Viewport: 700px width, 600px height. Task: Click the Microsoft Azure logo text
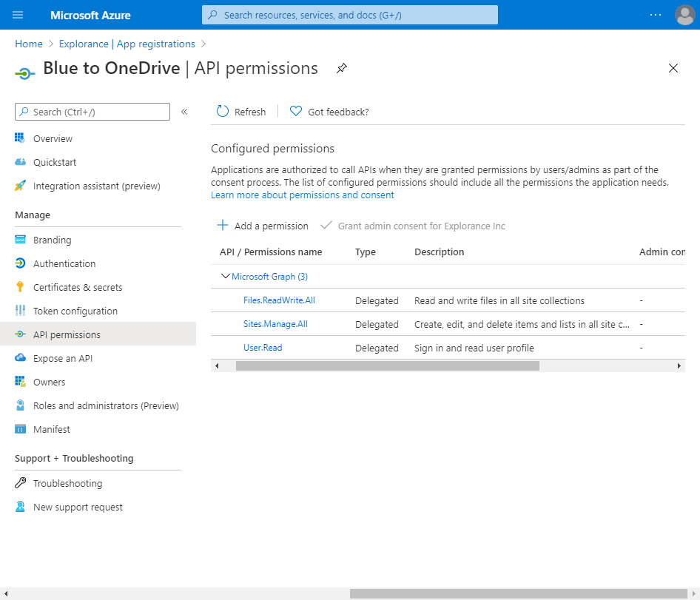pos(90,15)
